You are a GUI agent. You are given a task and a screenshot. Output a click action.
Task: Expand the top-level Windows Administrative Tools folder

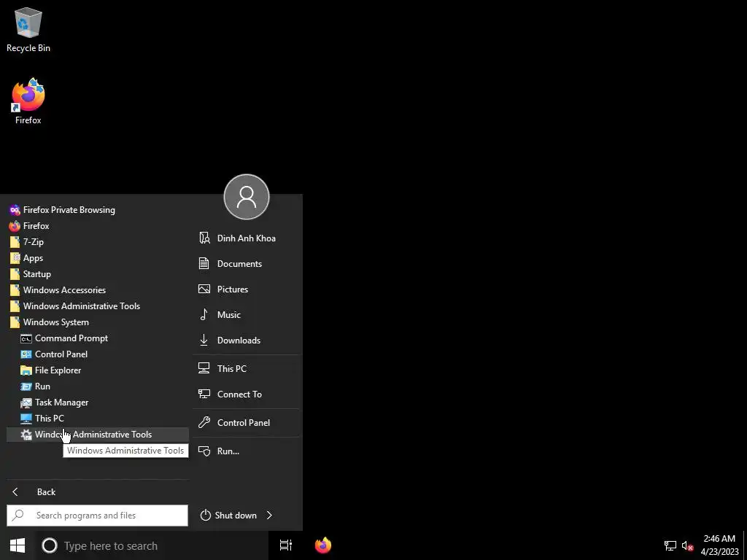coord(98,306)
